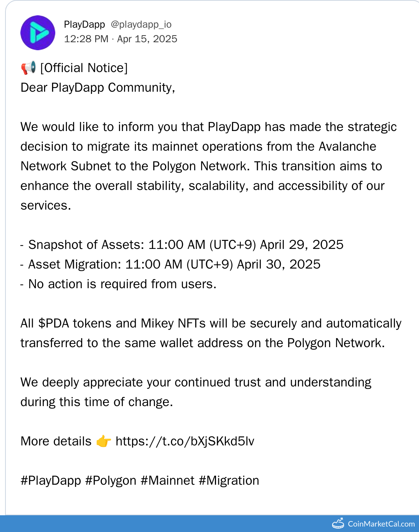Visit the CoinMarketCal.com watermark text

click(x=381, y=524)
